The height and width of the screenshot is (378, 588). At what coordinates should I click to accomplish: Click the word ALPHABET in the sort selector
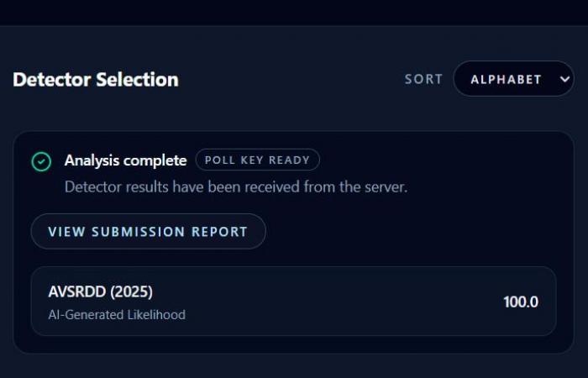point(506,80)
